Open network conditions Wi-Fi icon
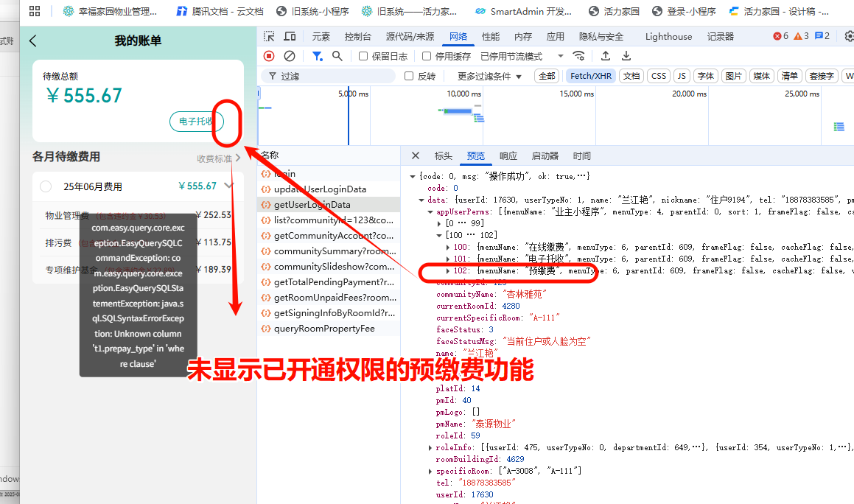Screen dimensions: 854x504 [579, 56]
